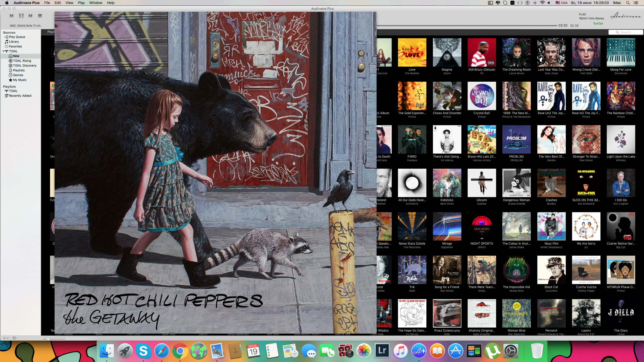Open The Impossible Kid album cover
Screen dimensions: 644x362
coord(516,270)
